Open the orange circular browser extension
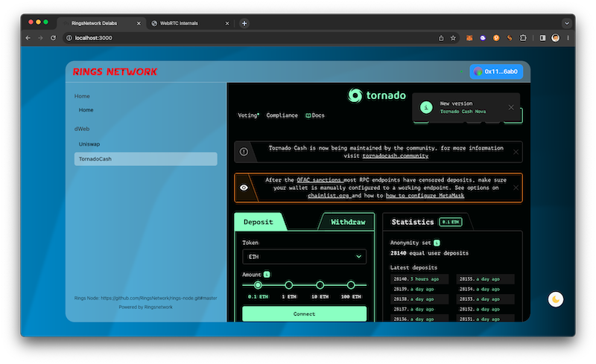This screenshot has height=364, width=596. [x=496, y=38]
